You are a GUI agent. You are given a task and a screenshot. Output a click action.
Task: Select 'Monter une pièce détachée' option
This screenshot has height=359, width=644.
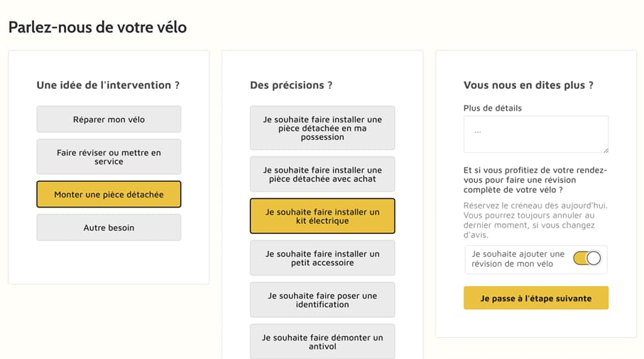pos(109,194)
